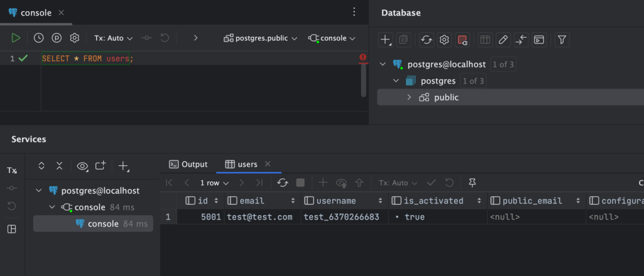Open the Tx: Auto dropdown in results toolbar

click(x=398, y=183)
